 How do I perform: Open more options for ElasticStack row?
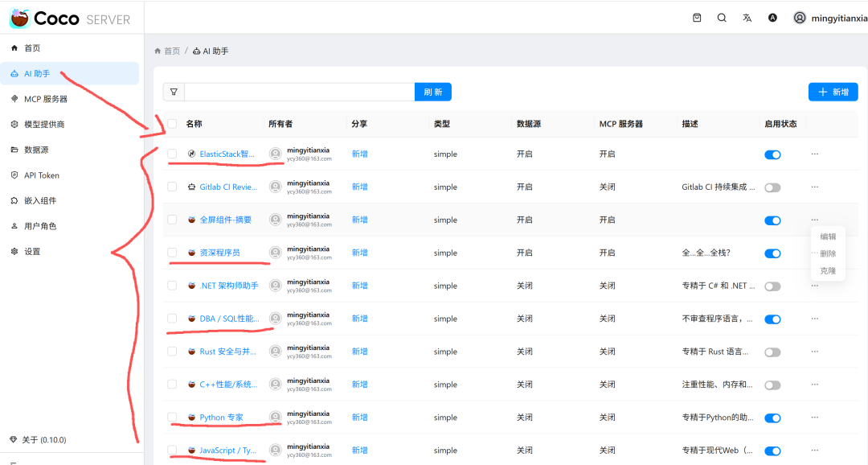tap(814, 154)
